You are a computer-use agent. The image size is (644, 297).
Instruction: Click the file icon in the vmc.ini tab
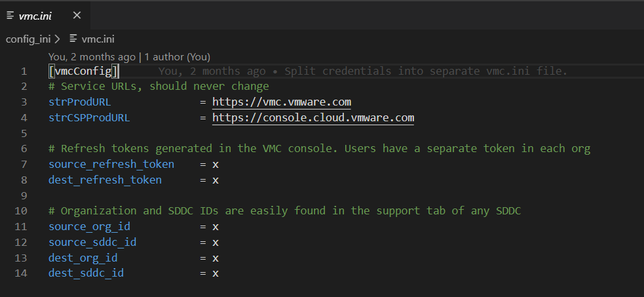(x=10, y=16)
